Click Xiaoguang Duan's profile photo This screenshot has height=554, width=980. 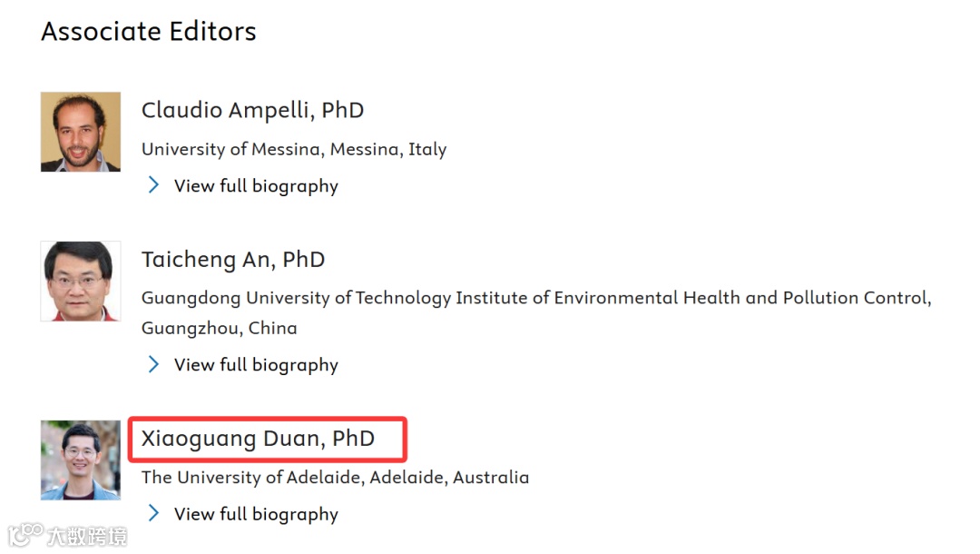tap(81, 460)
